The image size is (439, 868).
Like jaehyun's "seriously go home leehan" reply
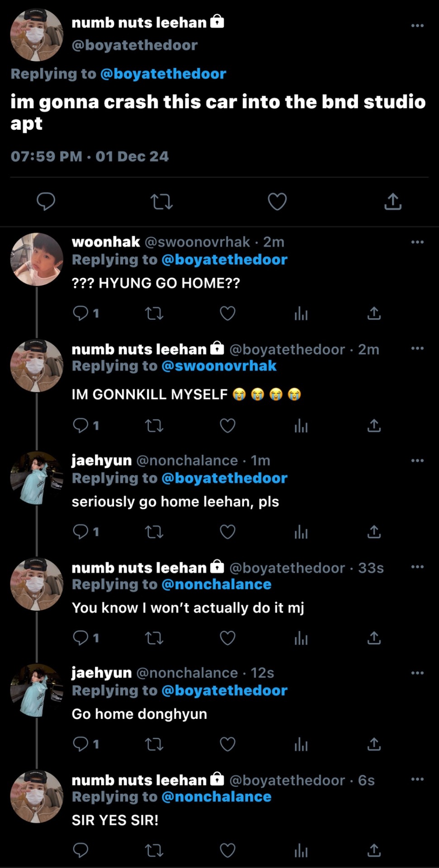coord(227,532)
